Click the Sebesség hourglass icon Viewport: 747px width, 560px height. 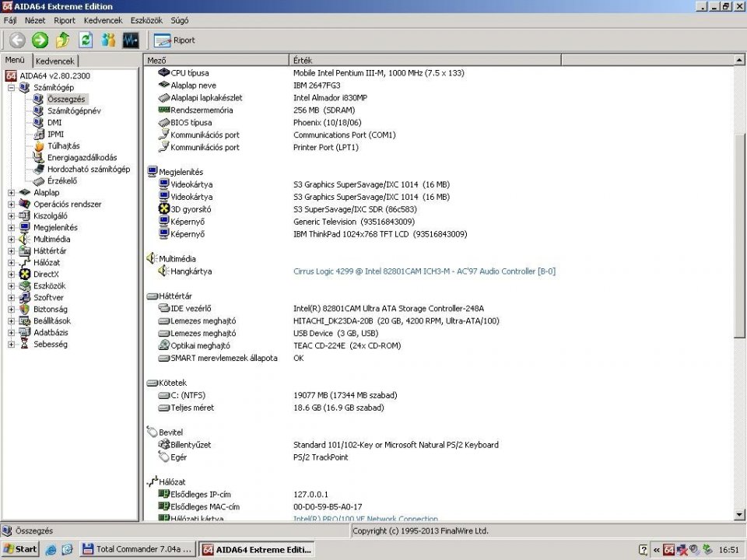coord(25,345)
